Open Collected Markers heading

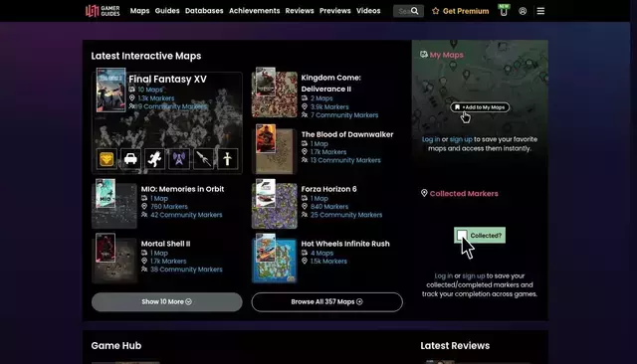(464, 194)
